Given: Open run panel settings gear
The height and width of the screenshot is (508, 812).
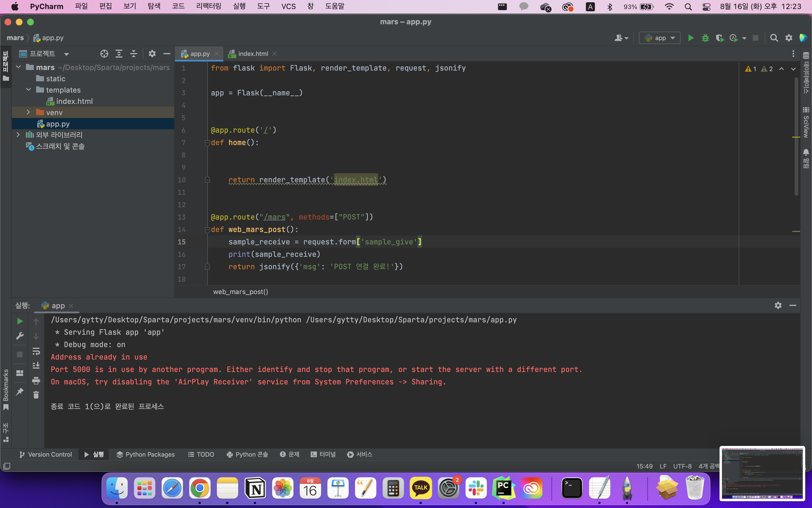Looking at the screenshot, I should pyautogui.click(x=778, y=305).
